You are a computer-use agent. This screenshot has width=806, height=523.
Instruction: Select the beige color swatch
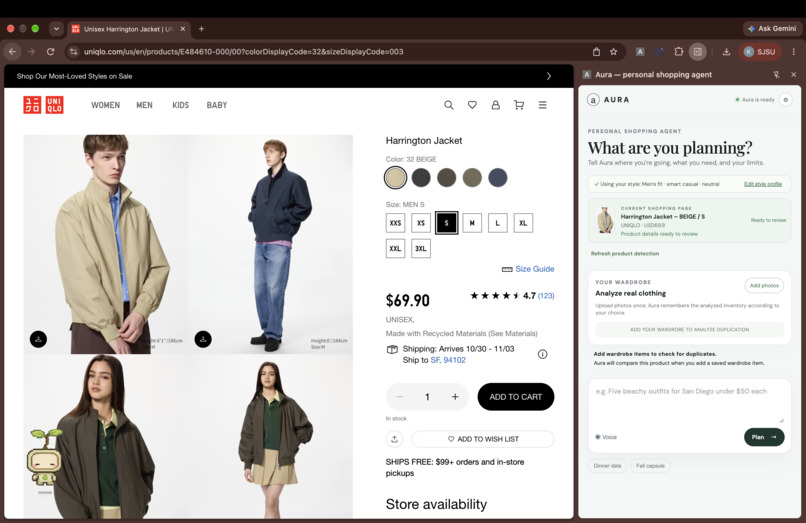pyautogui.click(x=395, y=178)
